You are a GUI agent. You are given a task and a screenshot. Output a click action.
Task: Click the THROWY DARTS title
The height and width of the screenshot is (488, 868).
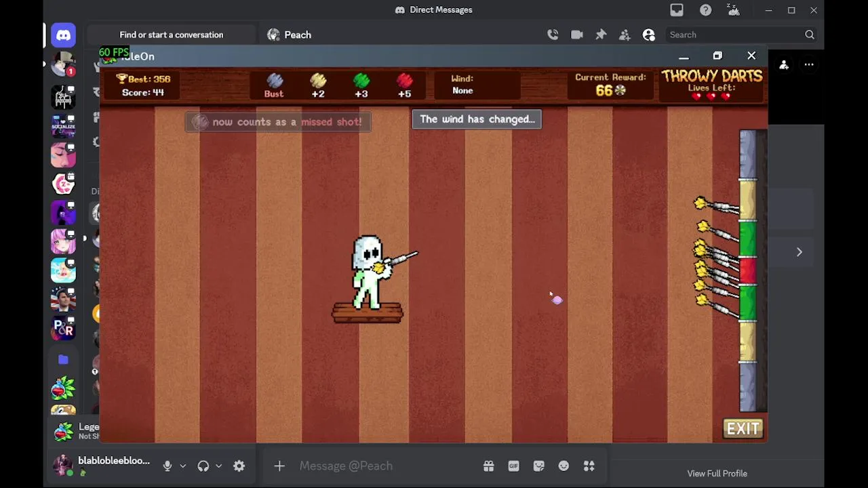(712, 76)
